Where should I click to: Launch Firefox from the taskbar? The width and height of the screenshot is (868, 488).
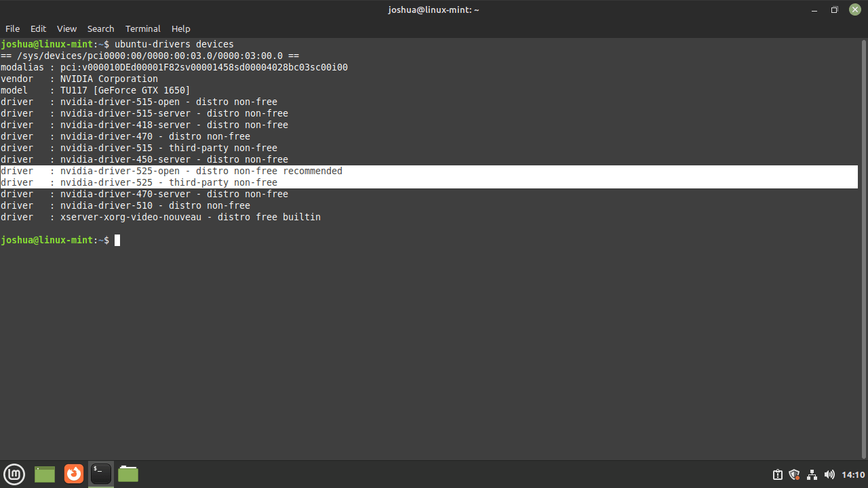pos(73,474)
